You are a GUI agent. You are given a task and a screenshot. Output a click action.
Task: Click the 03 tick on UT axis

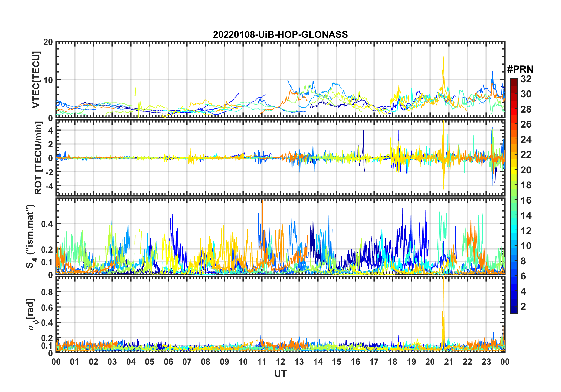point(112,362)
